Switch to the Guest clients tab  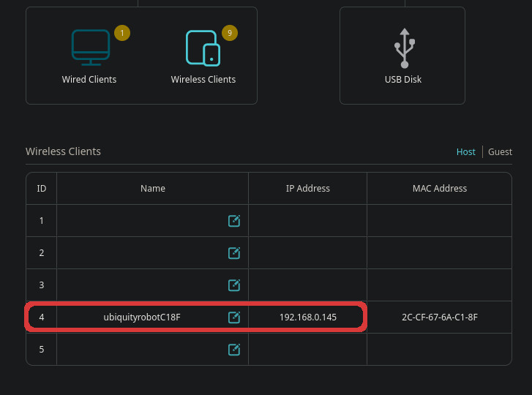click(500, 152)
